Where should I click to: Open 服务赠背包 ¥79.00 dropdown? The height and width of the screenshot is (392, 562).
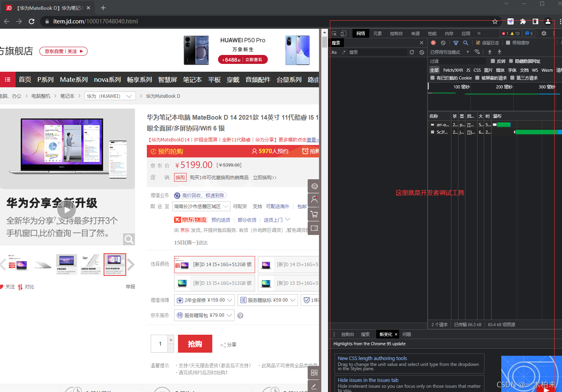pyautogui.click(x=204, y=315)
